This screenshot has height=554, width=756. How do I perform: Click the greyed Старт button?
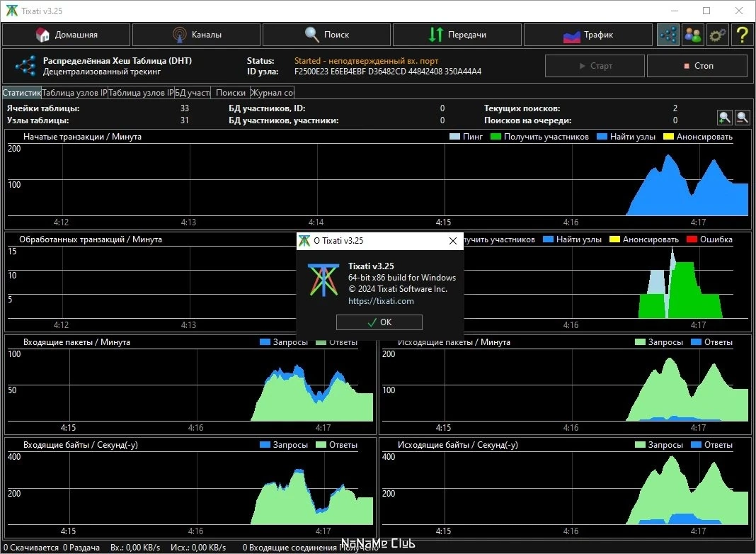pyautogui.click(x=595, y=66)
